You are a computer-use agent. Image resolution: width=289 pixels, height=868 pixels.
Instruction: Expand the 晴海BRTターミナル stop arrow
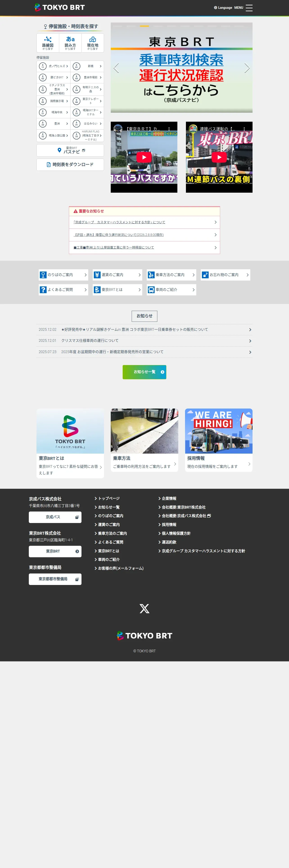pyautogui.click(x=101, y=112)
